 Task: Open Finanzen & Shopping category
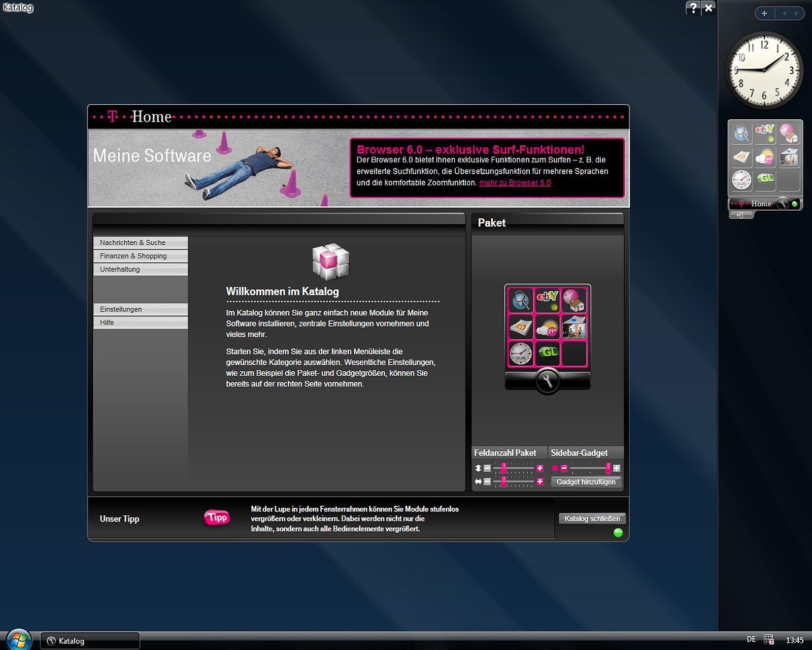[x=141, y=256]
